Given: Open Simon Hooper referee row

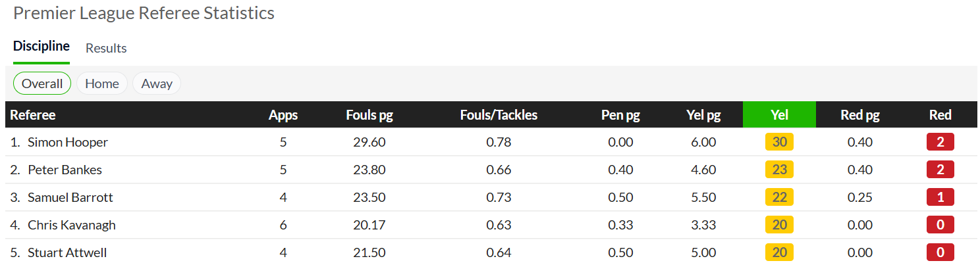Looking at the screenshot, I should [68, 142].
